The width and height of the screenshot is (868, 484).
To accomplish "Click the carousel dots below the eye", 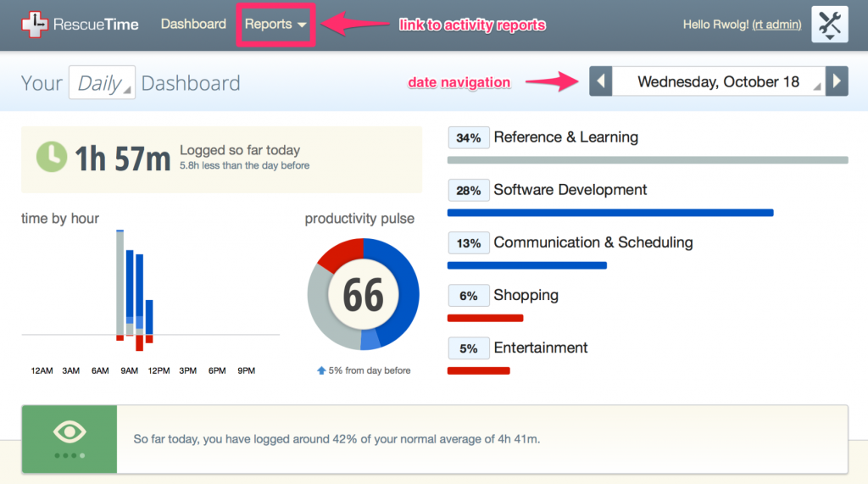I will pyautogui.click(x=70, y=455).
